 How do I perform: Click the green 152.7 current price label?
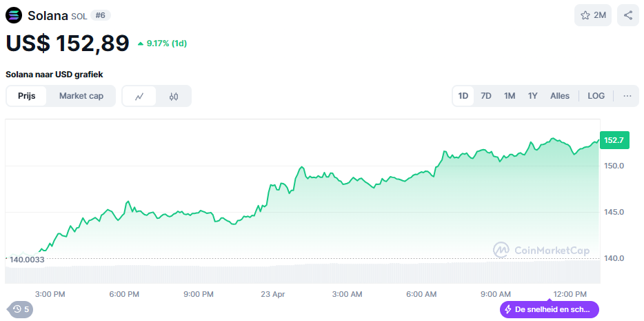click(x=614, y=140)
